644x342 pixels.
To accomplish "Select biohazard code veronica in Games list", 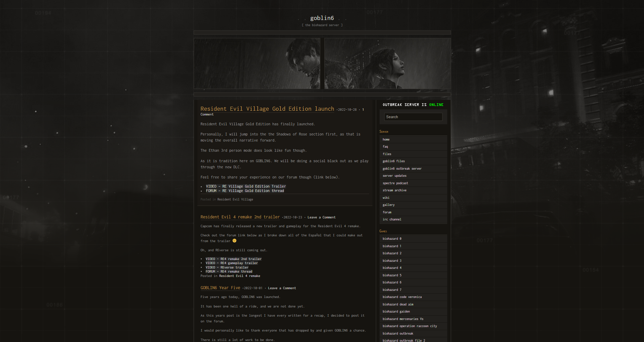I will [x=413, y=297].
